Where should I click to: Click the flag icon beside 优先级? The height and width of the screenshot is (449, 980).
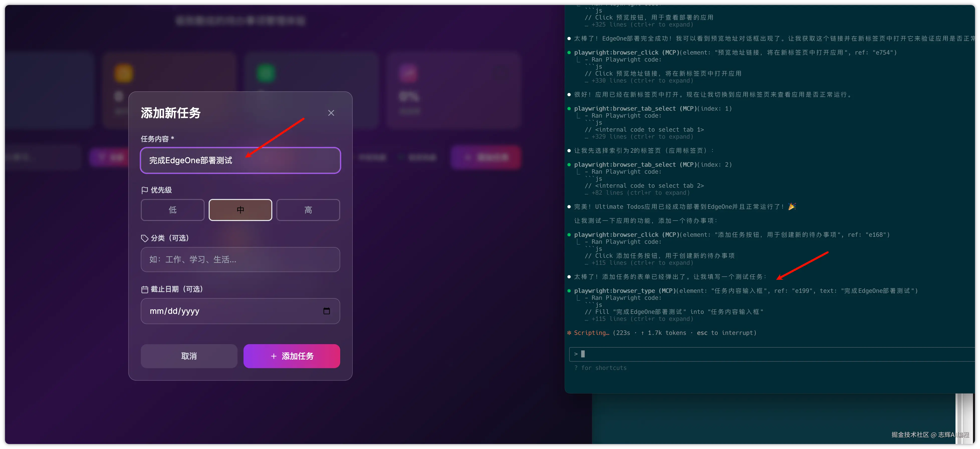pos(145,190)
